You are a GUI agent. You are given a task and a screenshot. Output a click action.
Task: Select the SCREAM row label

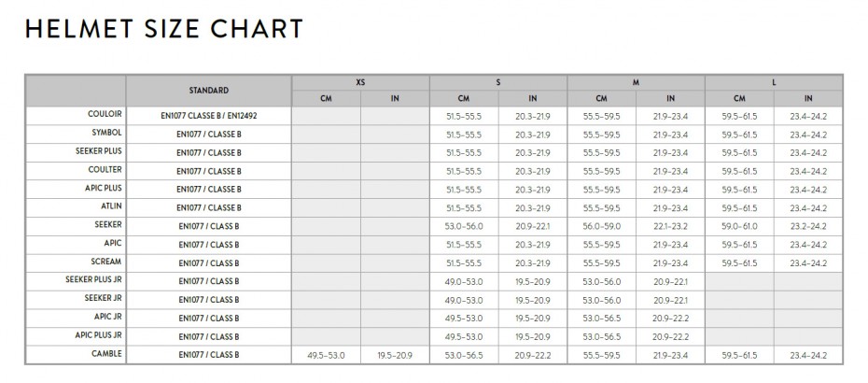(106, 262)
